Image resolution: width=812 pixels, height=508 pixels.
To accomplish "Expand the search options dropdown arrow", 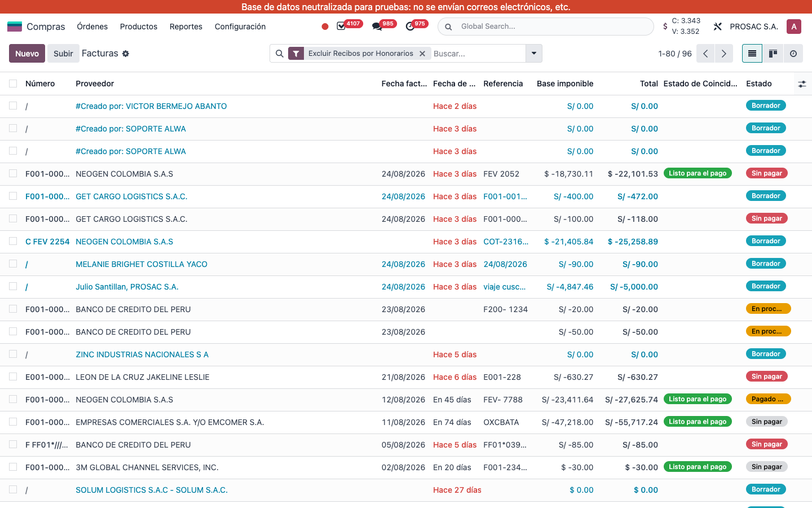I will [x=533, y=54].
